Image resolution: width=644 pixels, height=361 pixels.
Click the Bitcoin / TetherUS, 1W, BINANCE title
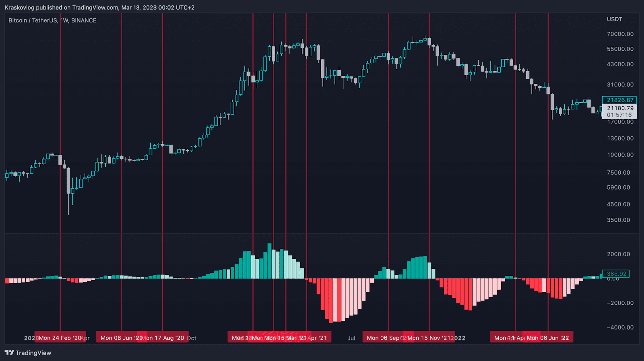point(52,21)
